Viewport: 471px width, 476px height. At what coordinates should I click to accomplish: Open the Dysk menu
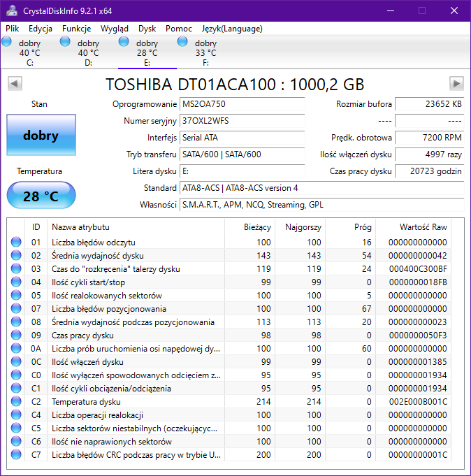tap(147, 29)
